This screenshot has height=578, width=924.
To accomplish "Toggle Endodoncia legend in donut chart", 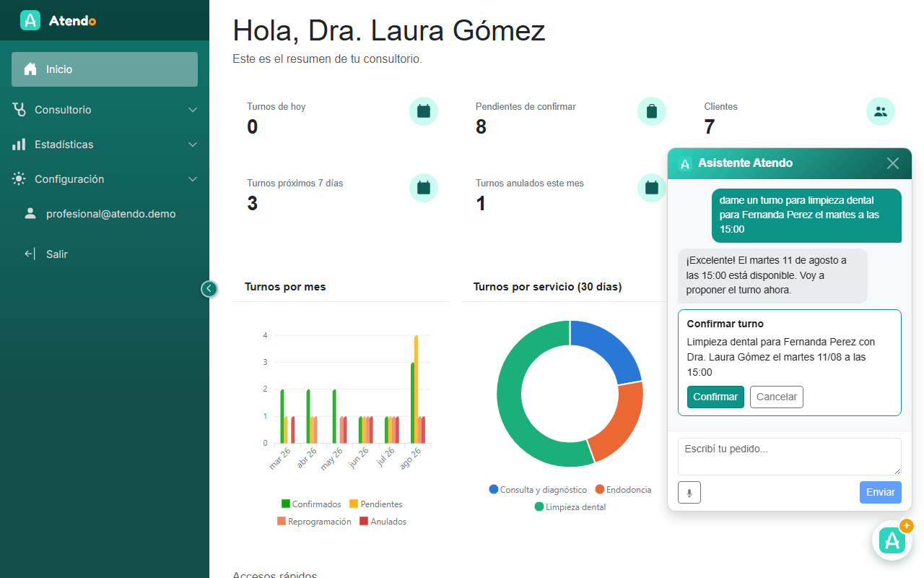I will pos(623,490).
